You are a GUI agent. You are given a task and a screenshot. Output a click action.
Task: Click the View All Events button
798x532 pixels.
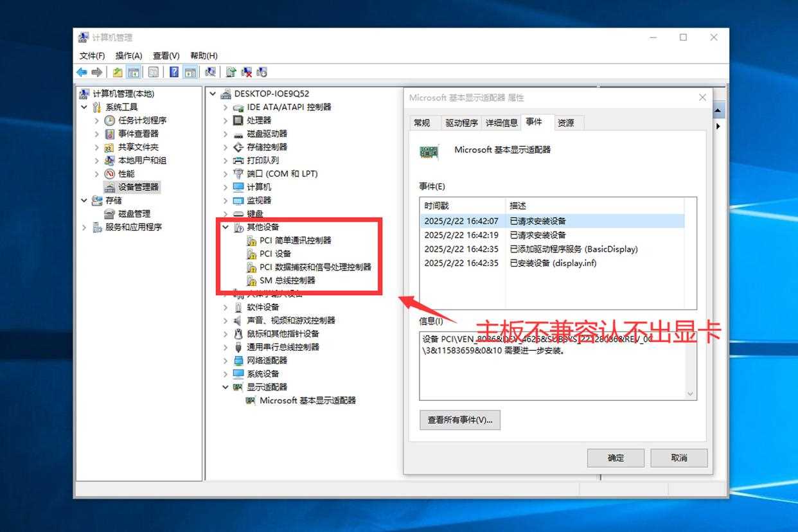coord(460,420)
